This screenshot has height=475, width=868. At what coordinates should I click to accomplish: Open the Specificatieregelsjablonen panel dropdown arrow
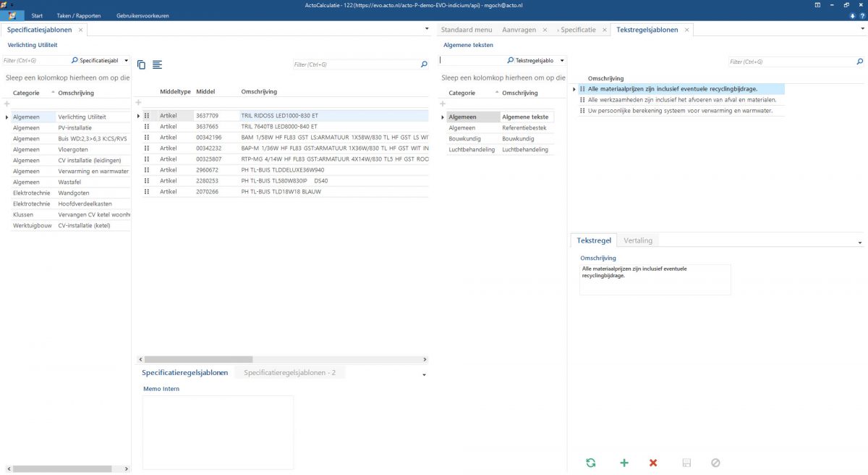[424, 374]
